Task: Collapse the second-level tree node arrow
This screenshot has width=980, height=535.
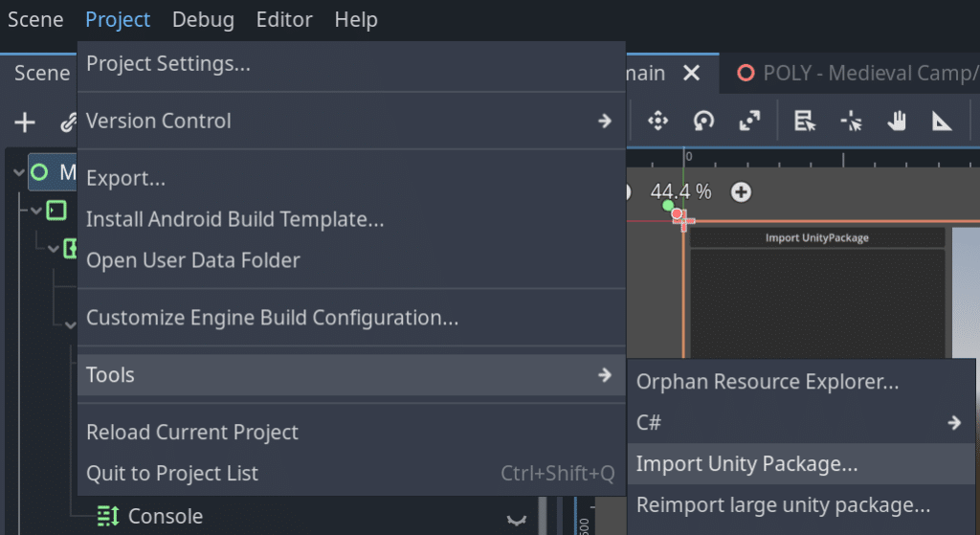Action: (36, 211)
